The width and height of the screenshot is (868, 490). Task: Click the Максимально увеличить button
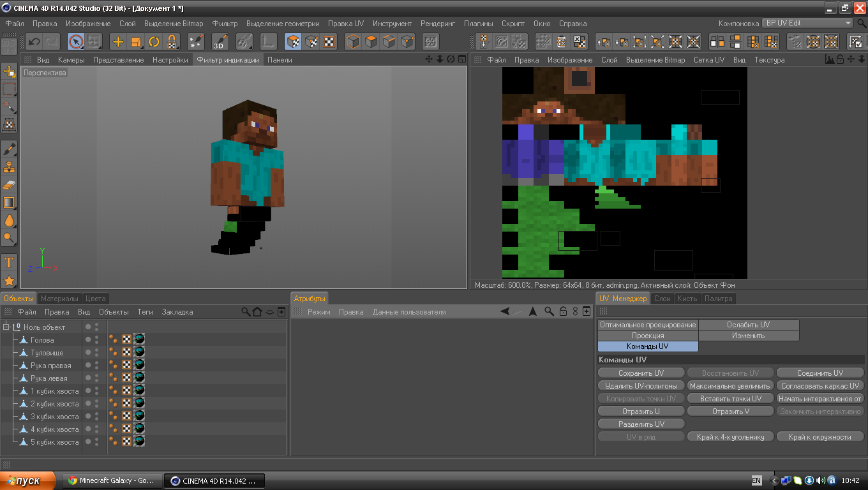[730, 386]
